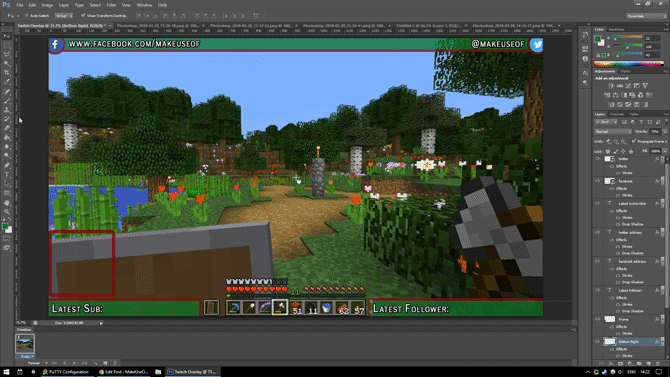Open the Filter menu

[x=111, y=5]
